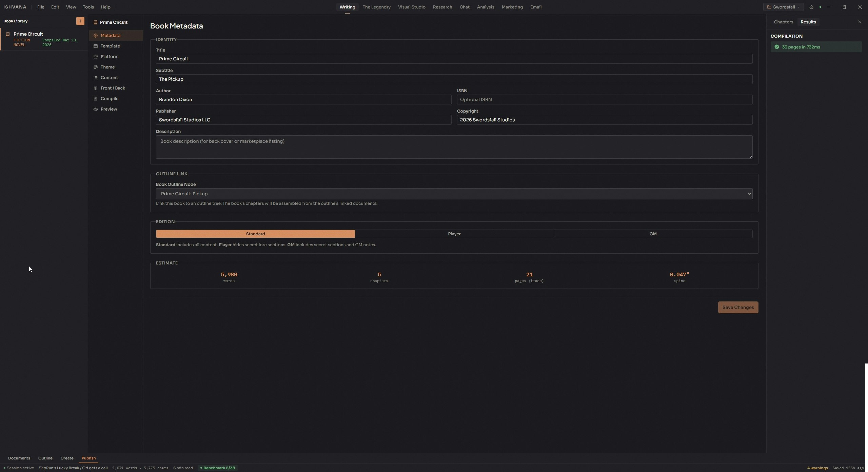
Task: Click into the ISBN input field
Action: [x=604, y=100]
